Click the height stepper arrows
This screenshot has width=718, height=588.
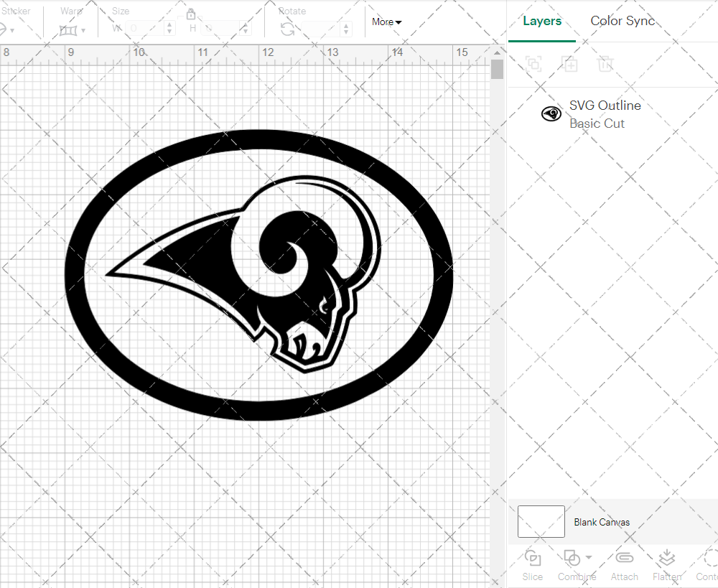(246, 29)
